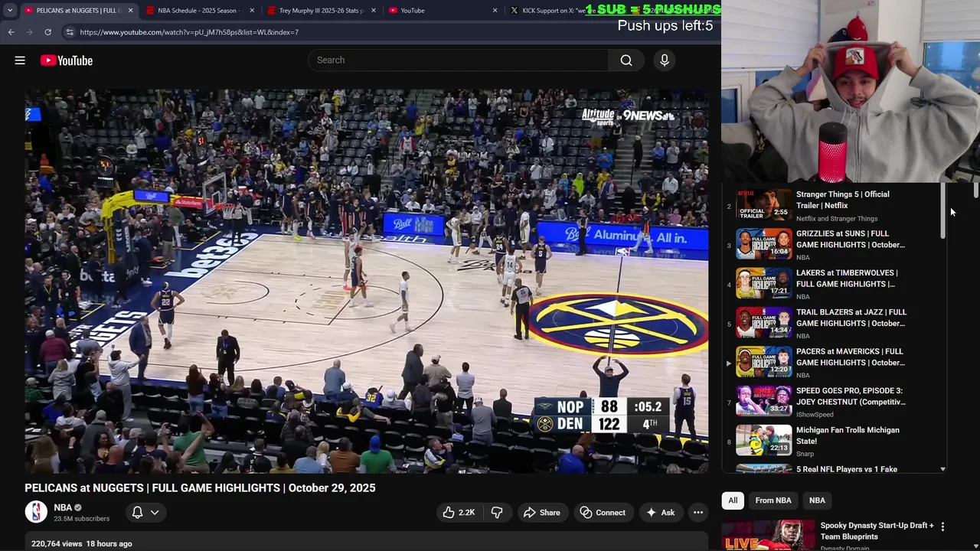Dislike the video with thumbs-down
The image size is (980, 551).
point(497,513)
